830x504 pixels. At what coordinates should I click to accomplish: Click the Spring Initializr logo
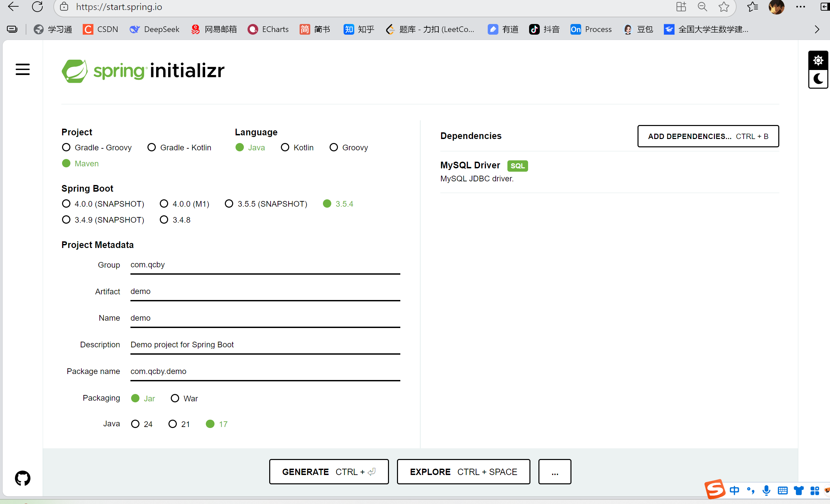tap(143, 71)
